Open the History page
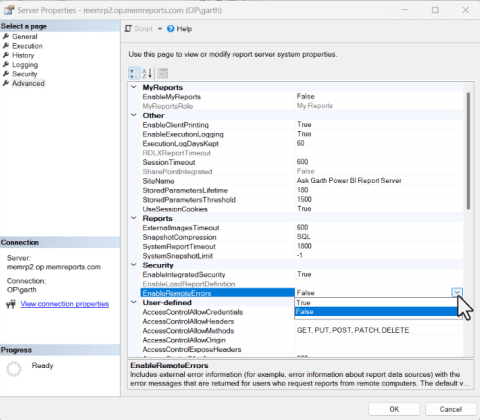The height and width of the screenshot is (420, 480). (x=23, y=55)
